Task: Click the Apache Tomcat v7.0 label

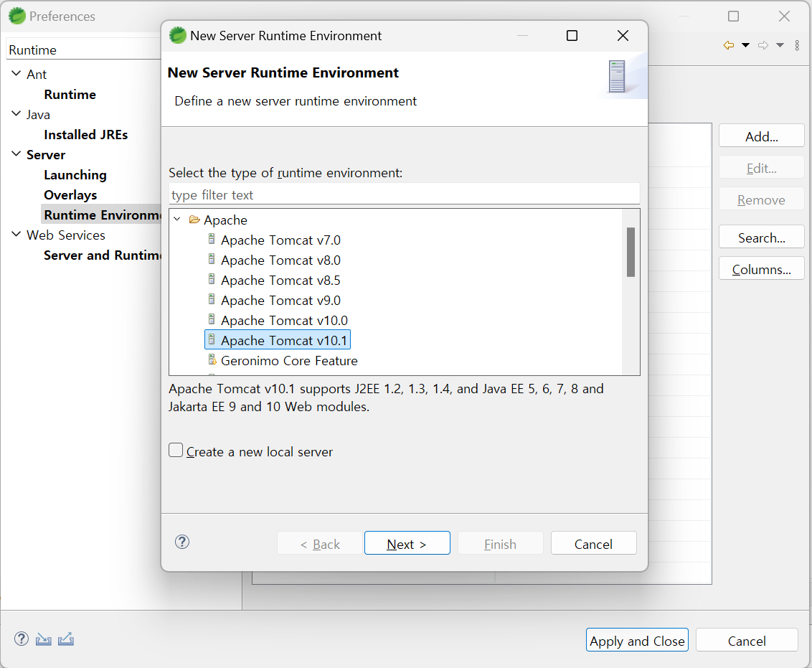Action: click(280, 240)
